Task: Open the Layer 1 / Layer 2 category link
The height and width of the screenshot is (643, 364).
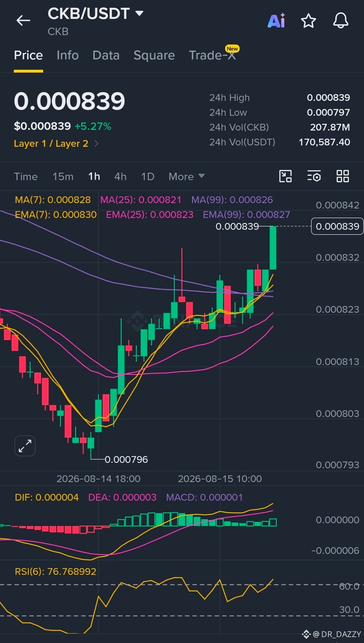Action: (51, 144)
